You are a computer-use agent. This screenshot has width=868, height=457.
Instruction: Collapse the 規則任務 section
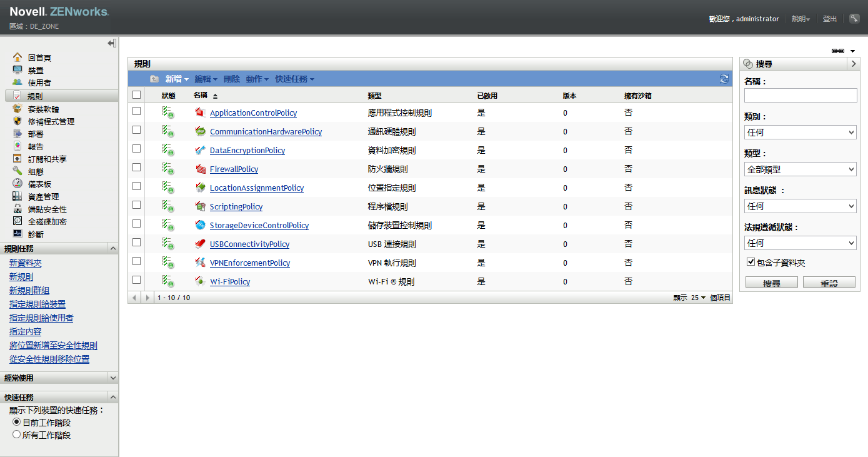tap(112, 248)
